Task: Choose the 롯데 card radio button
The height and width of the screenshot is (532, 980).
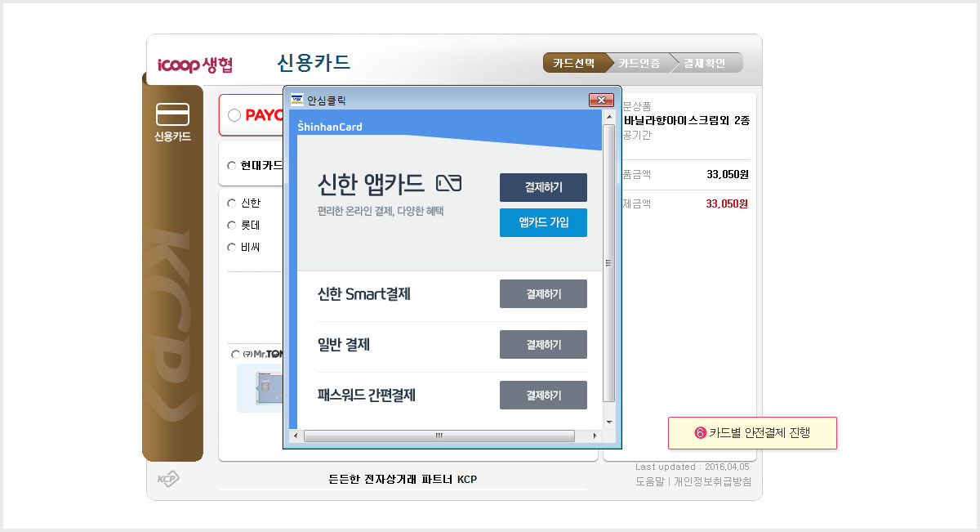Action: coord(231,225)
